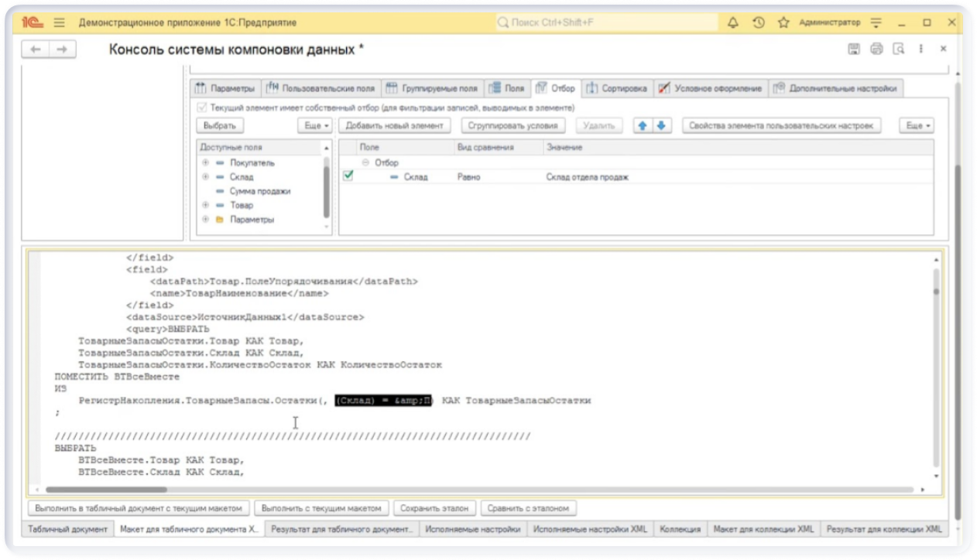Move filter element down with blue arrow
The width and height of the screenshot is (977, 560).
point(661,125)
